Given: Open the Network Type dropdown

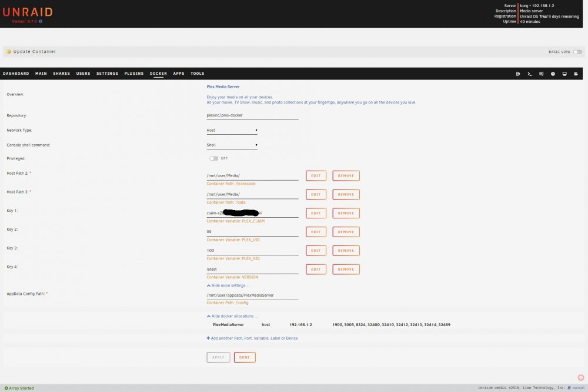Looking at the screenshot, I should [x=232, y=130].
